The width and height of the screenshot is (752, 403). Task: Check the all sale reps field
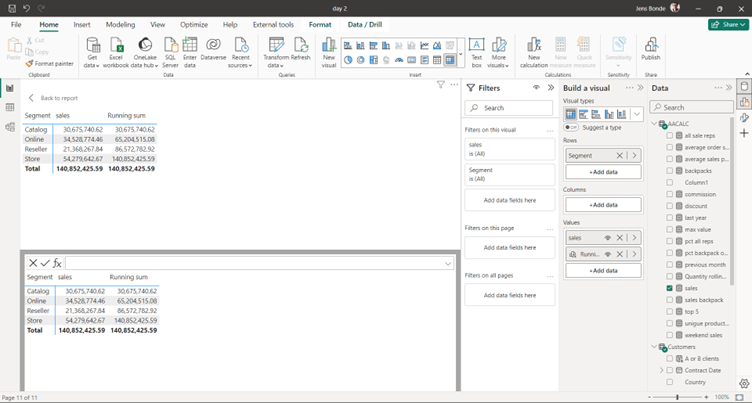tap(670, 136)
